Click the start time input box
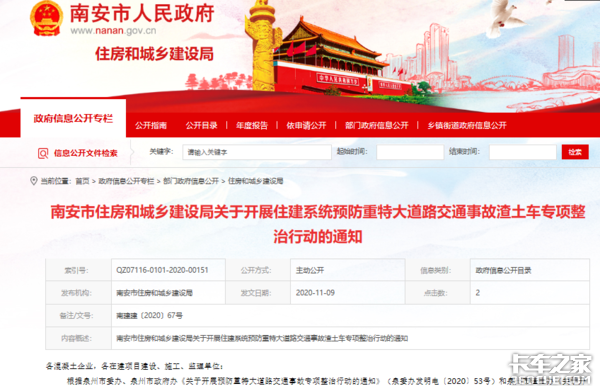 coord(410,152)
